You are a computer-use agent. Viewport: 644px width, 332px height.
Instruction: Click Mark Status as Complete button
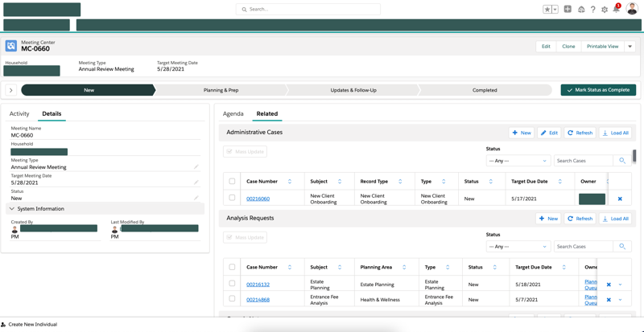(x=598, y=90)
